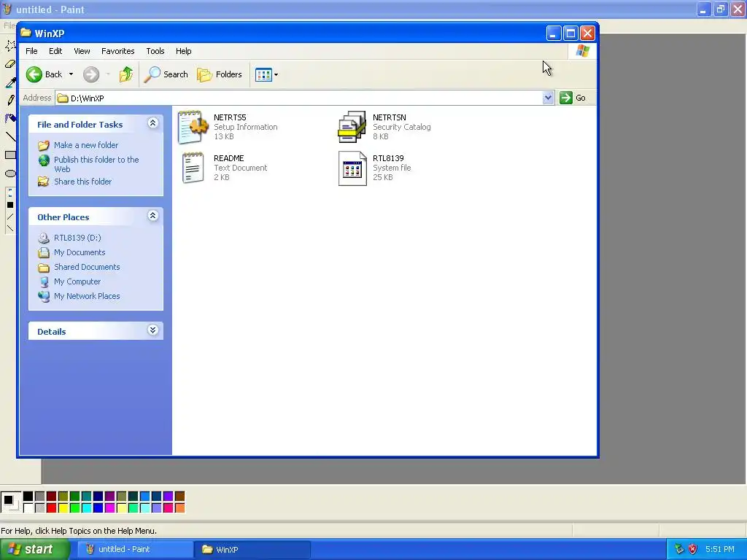Pick the magenta color swatch

(109, 508)
